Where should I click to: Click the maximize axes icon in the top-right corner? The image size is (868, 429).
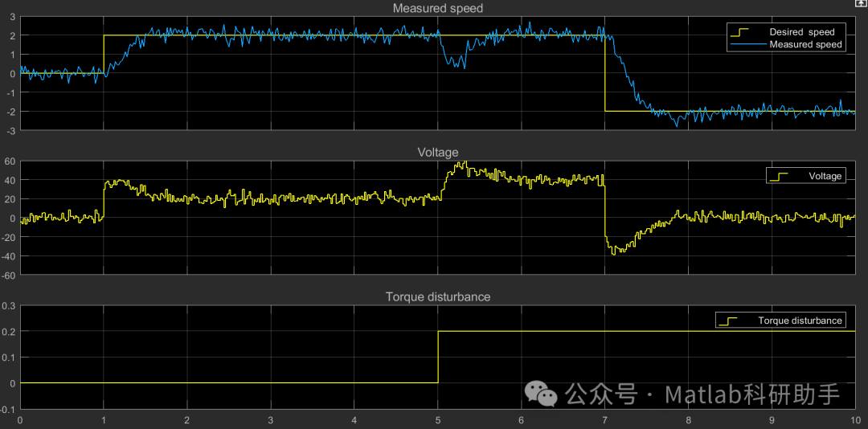[862, 3]
